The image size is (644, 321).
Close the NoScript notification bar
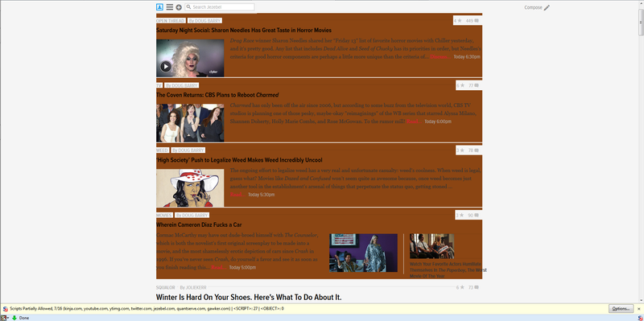click(x=638, y=309)
